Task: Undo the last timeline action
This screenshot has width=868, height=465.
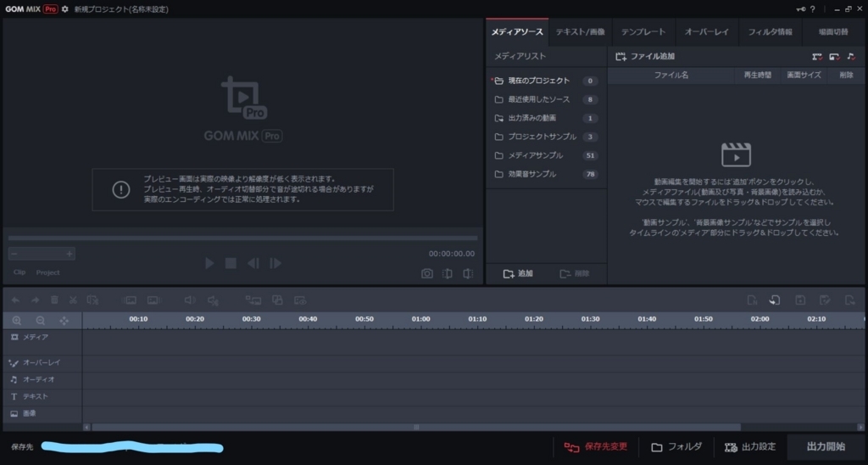Action: [15, 300]
